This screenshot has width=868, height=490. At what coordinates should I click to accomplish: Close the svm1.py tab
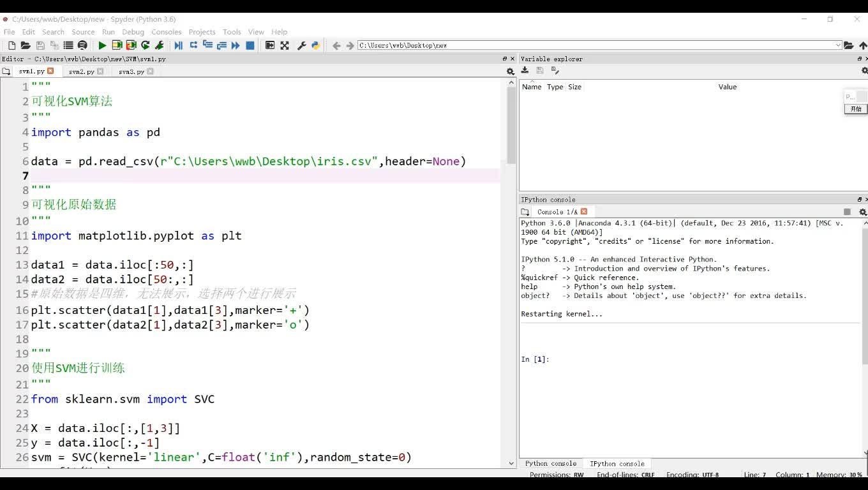pos(51,71)
